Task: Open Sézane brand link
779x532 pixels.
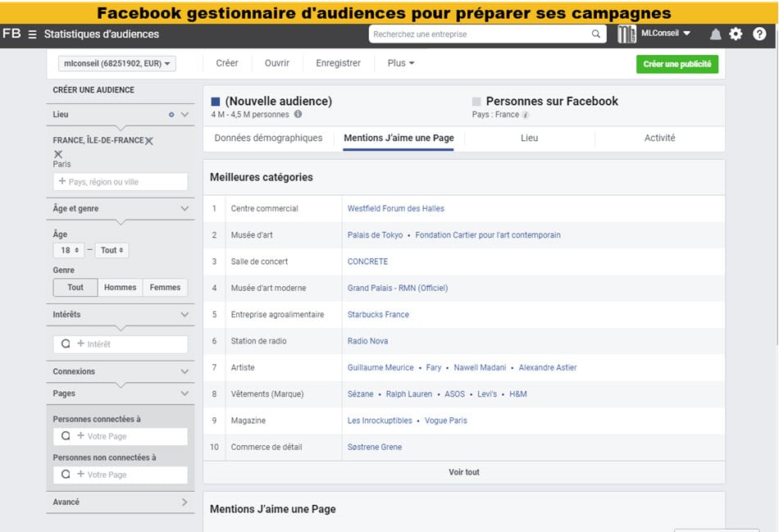Action: tap(360, 394)
